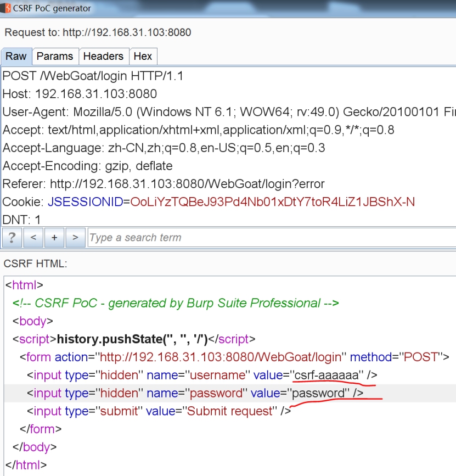
Task: Open the Hex tab
Action: [x=143, y=57]
